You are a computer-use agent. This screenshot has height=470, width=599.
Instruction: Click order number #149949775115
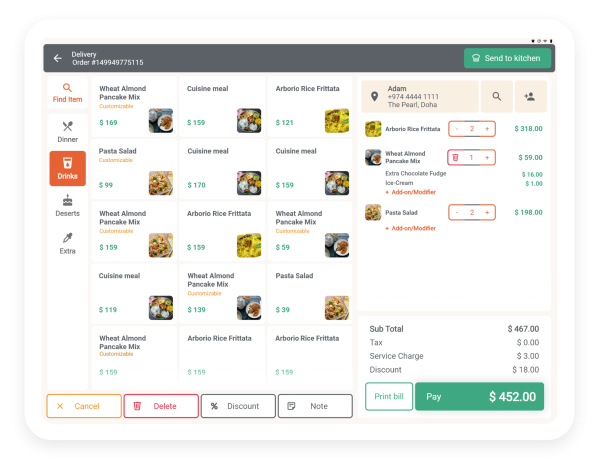click(108, 62)
